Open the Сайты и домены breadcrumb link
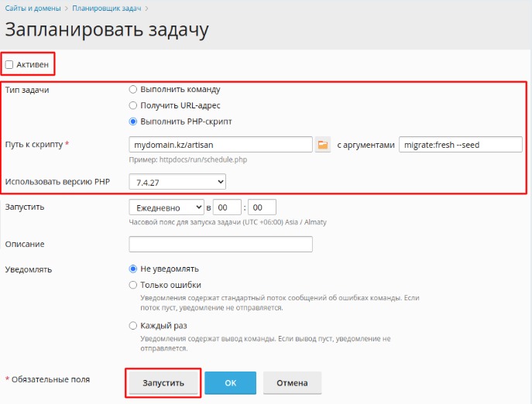Image resolution: width=532 pixels, height=404 pixels. [x=33, y=9]
